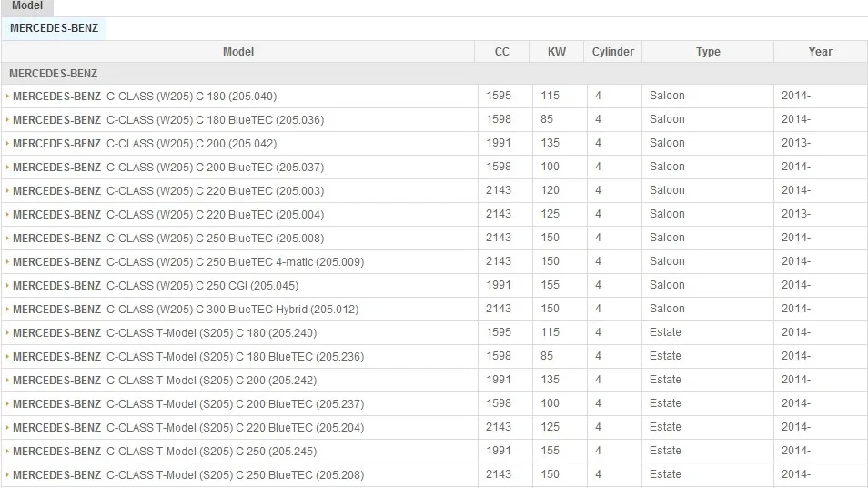The height and width of the screenshot is (488, 868).
Task: Expand the C 220 BlueTEC (205.004) row arrow
Action: pos(7,214)
